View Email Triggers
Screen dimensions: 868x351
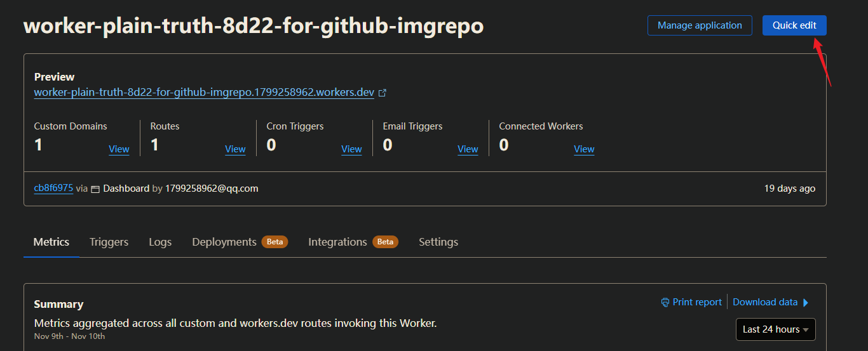[x=468, y=149]
